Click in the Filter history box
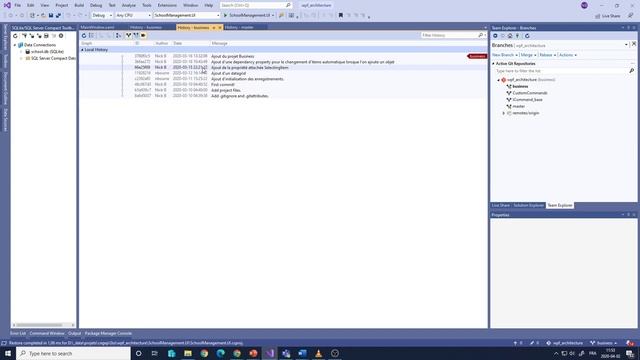The height and width of the screenshot is (360, 640). click(x=450, y=36)
